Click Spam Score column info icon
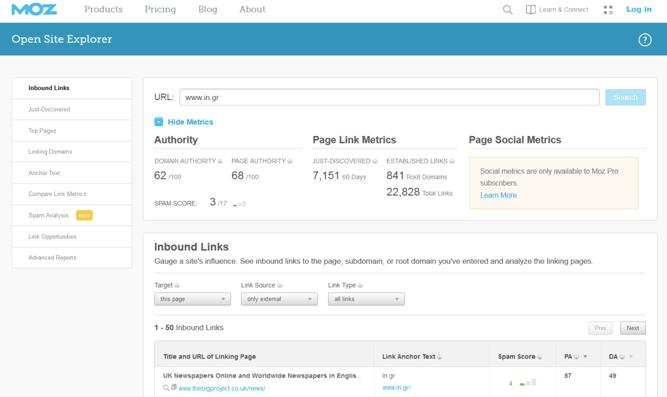 pyautogui.click(x=540, y=357)
